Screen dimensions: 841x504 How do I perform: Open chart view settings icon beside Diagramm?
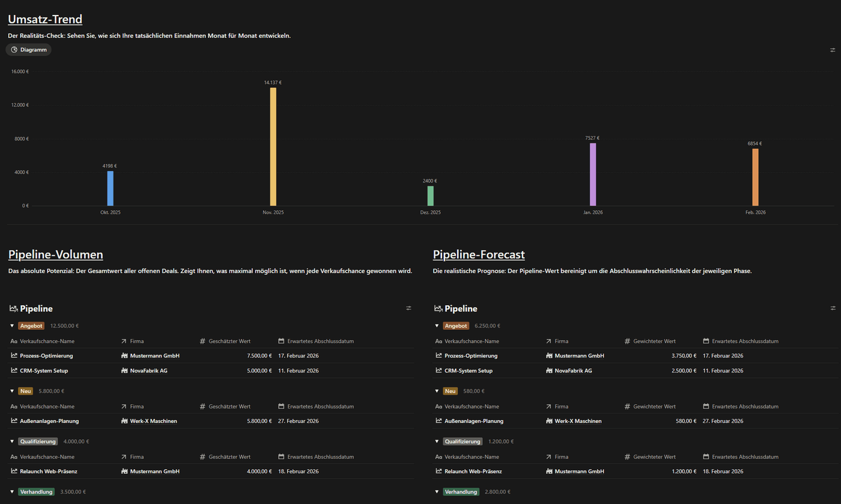[x=833, y=50]
